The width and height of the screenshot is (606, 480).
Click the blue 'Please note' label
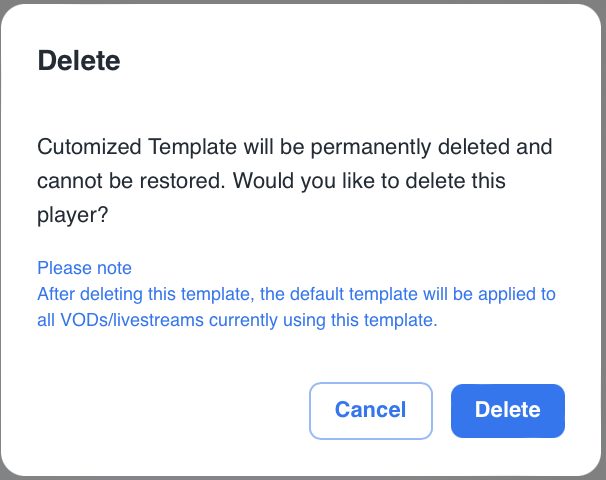click(84, 268)
